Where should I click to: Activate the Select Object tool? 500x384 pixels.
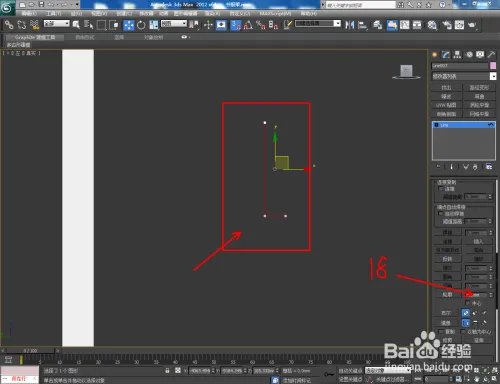point(76,25)
